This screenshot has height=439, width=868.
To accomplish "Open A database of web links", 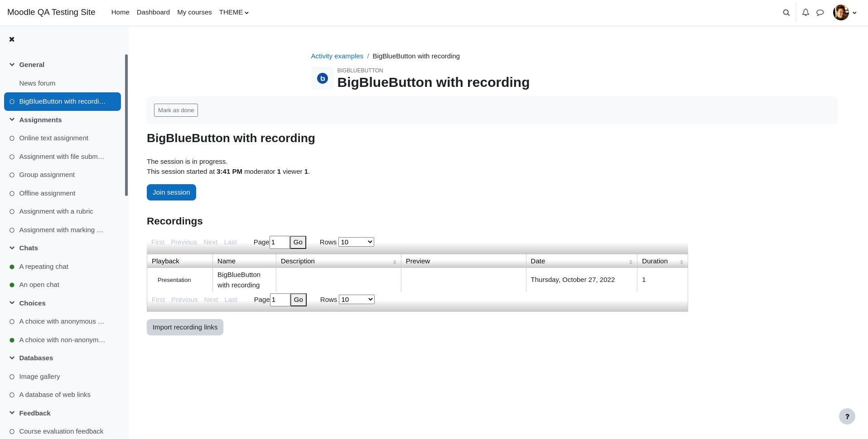I will [55, 395].
